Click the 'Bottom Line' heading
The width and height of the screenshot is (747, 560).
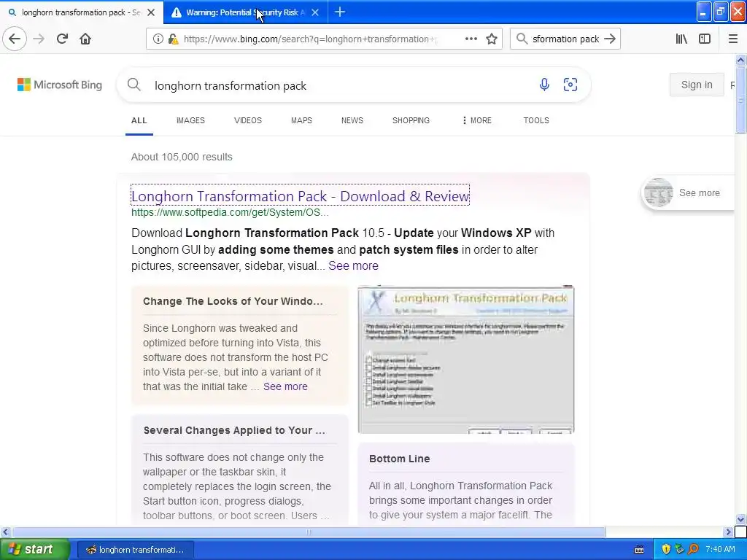click(399, 459)
